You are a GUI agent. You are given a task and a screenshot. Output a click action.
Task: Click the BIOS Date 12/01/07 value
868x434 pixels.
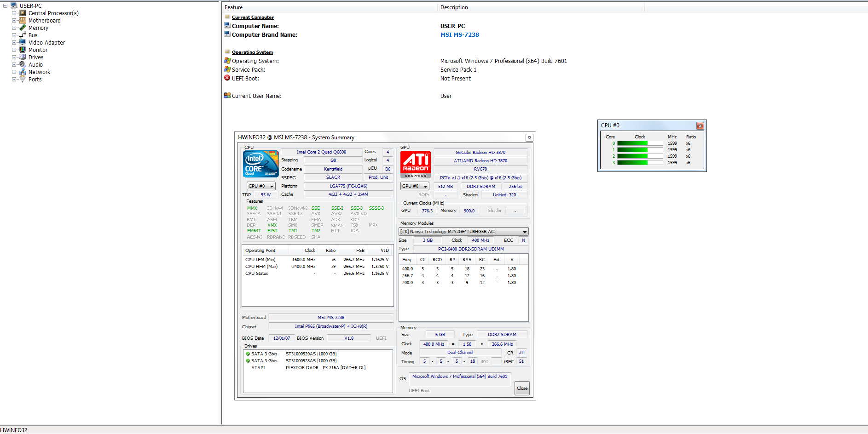coord(282,338)
